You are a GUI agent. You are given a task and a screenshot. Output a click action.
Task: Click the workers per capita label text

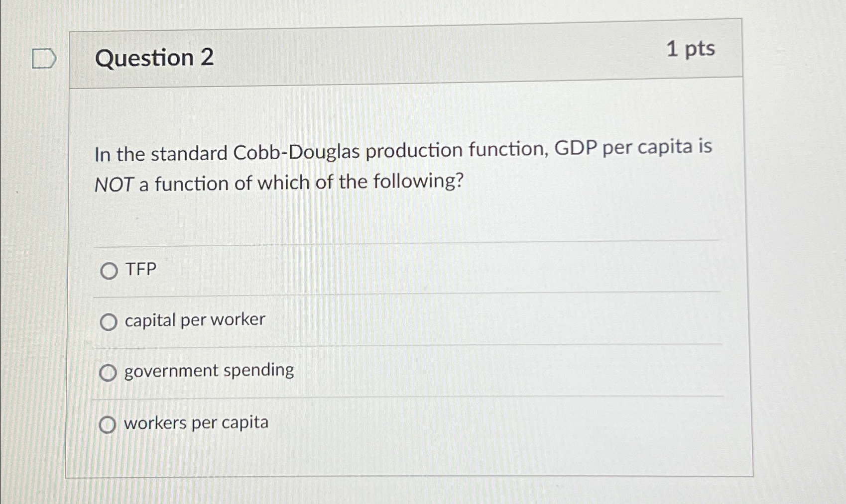coord(196,423)
